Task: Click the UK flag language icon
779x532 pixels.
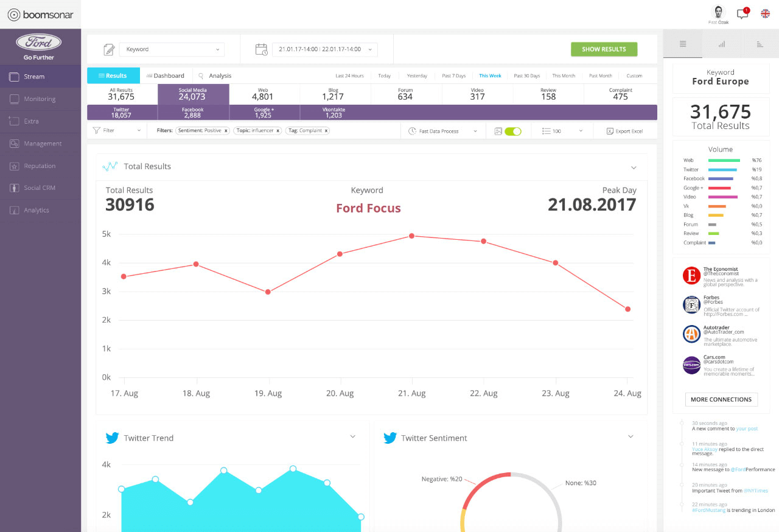Action: [x=765, y=13]
